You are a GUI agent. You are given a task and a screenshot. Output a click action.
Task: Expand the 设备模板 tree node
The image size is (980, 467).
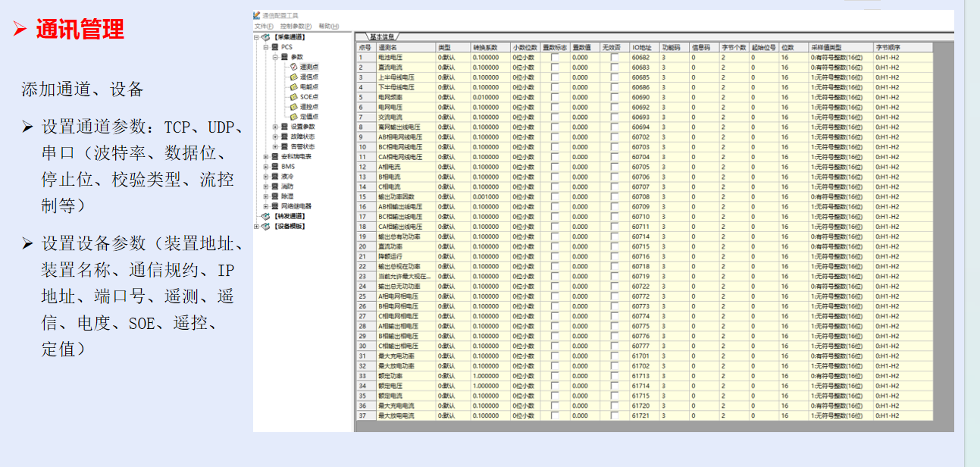pyautogui.click(x=256, y=226)
